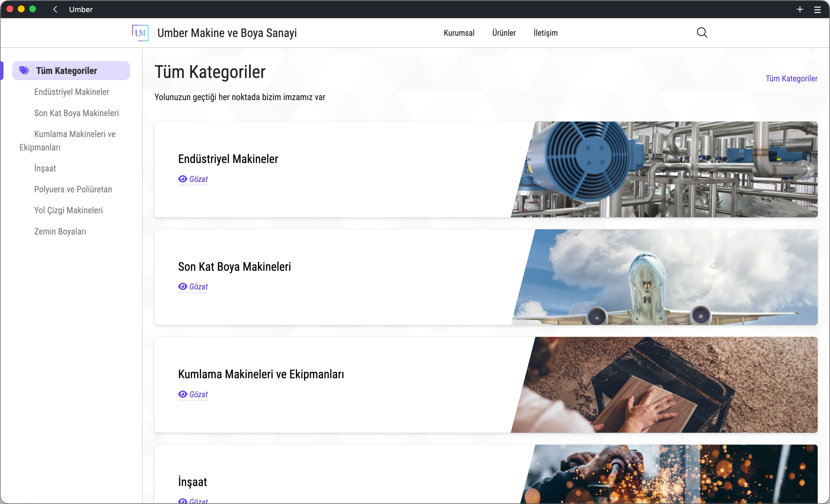Select Tüm Kategoriler in the sidebar

[x=71, y=70]
